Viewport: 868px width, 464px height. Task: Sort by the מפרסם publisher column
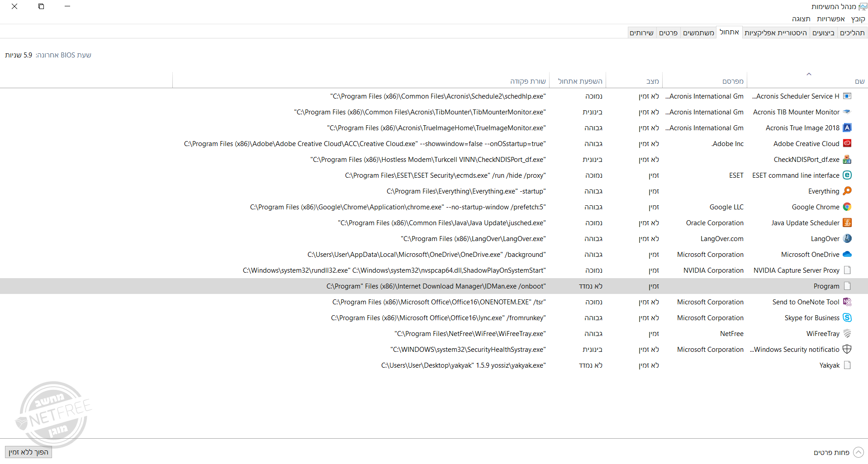coord(705,80)
